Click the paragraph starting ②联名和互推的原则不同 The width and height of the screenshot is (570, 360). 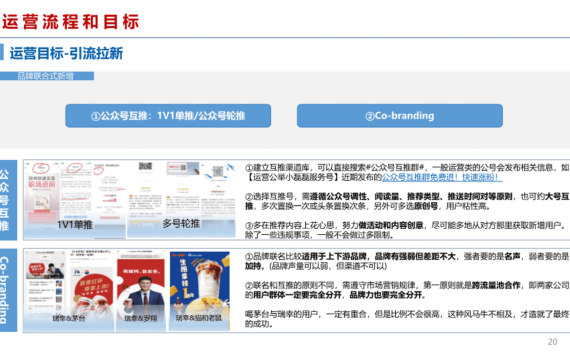pyautogui.click(x=407, y=290)
